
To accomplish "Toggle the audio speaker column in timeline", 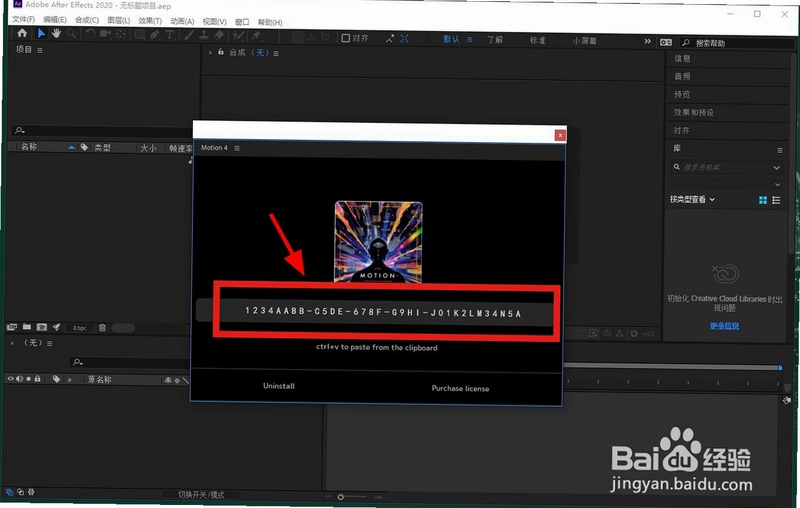I will coord(19,378).
